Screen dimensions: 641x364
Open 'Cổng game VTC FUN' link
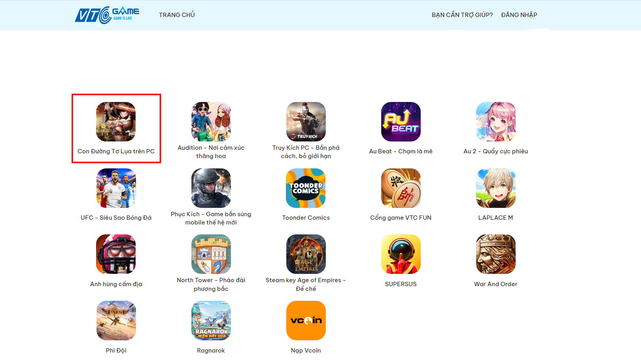tap(401, 218)
